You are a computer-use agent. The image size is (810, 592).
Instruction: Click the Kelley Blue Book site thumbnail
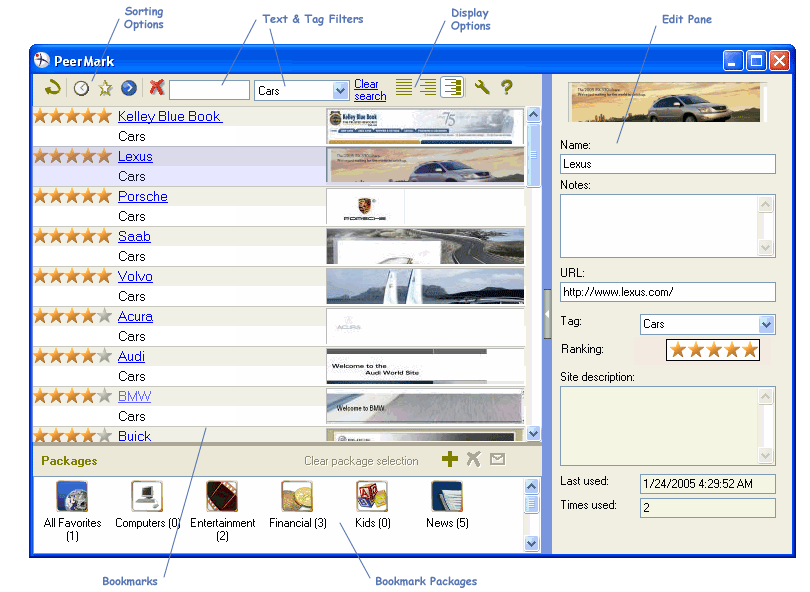(x=425, y=126)
